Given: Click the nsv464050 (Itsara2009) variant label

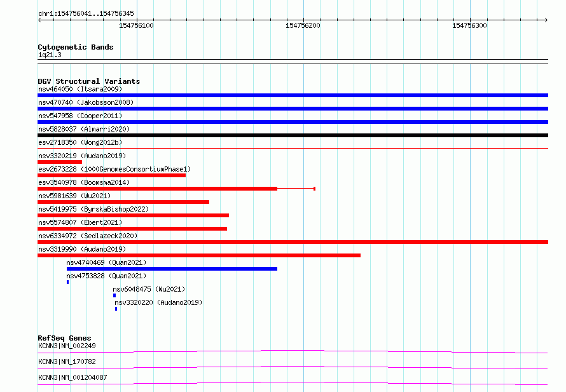Looking at the screenshot, I should tap(80, 89).
